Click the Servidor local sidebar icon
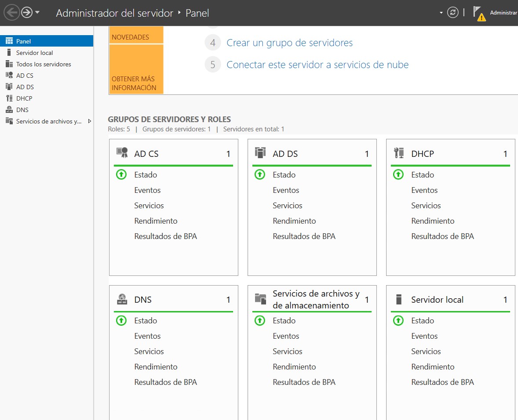Screen dimensions: 518x420 9,52
